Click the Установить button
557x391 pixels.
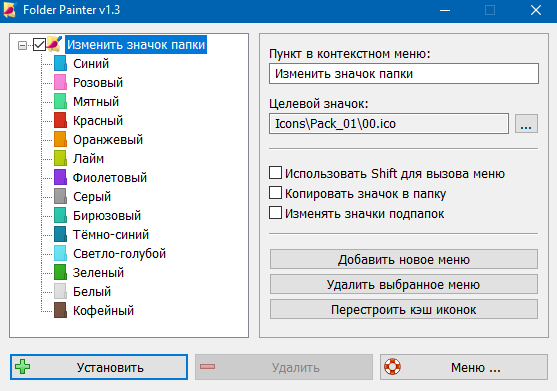99,367
